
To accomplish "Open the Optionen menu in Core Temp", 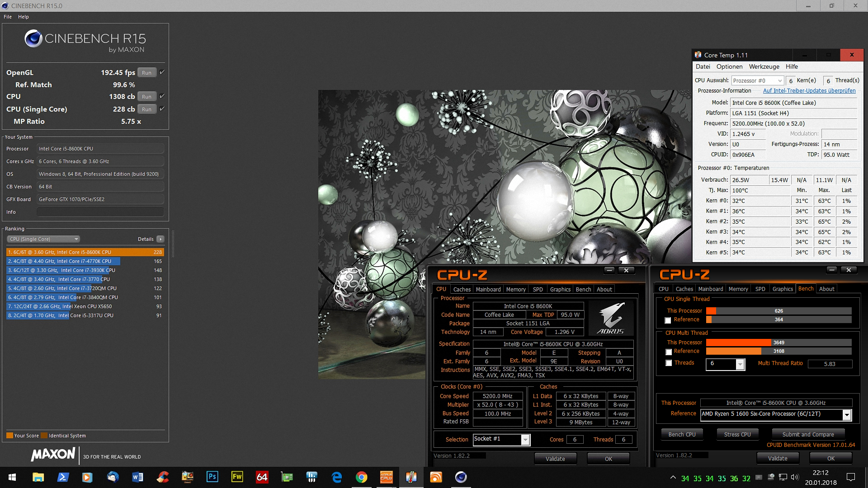I will [729, 66].
